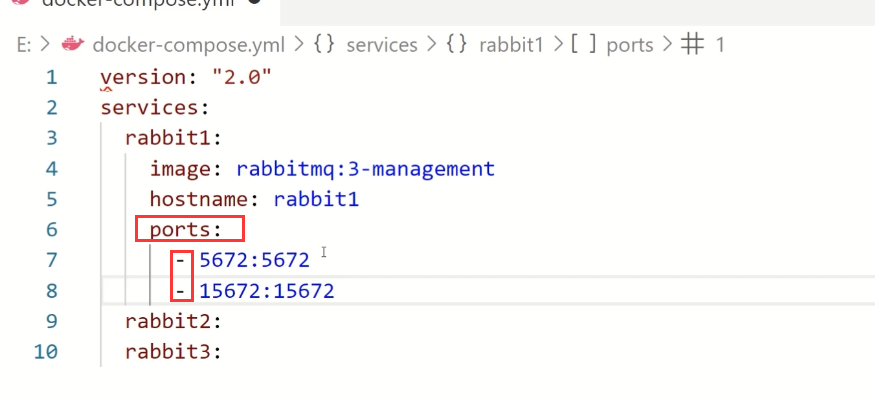Click line number 6 in the gutter
Viewport: 875px width, 401px height.
tap(52, 230)
